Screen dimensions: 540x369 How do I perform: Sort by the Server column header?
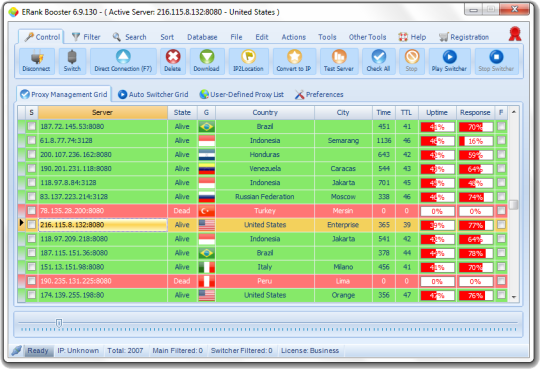103,113
